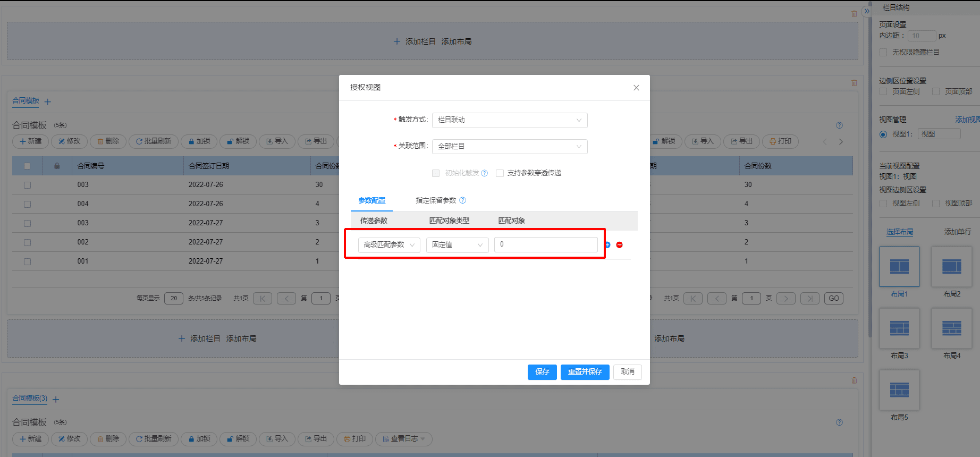Go to previous page in the left table pagination
This screenshot has height=457, width=980.
[x=286, y=299]
